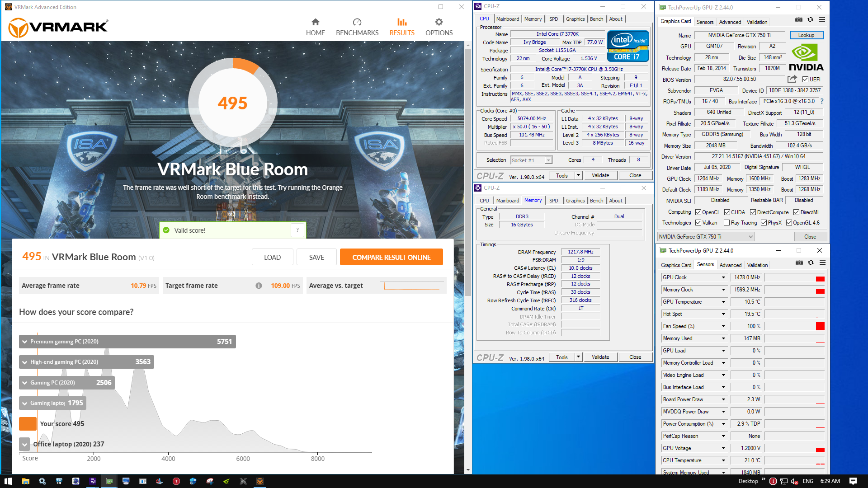Open the VRMark HOME page icon

[x=315, y=22]
